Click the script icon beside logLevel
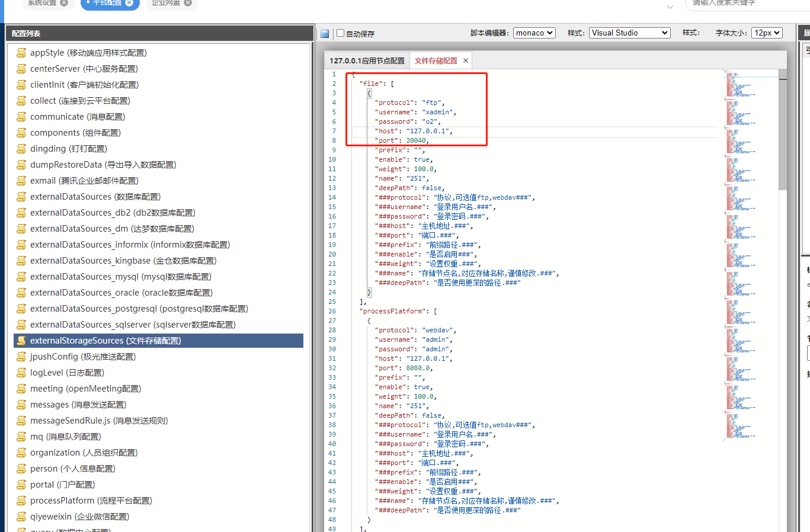The image size is (810, 532). pos(21,373)
